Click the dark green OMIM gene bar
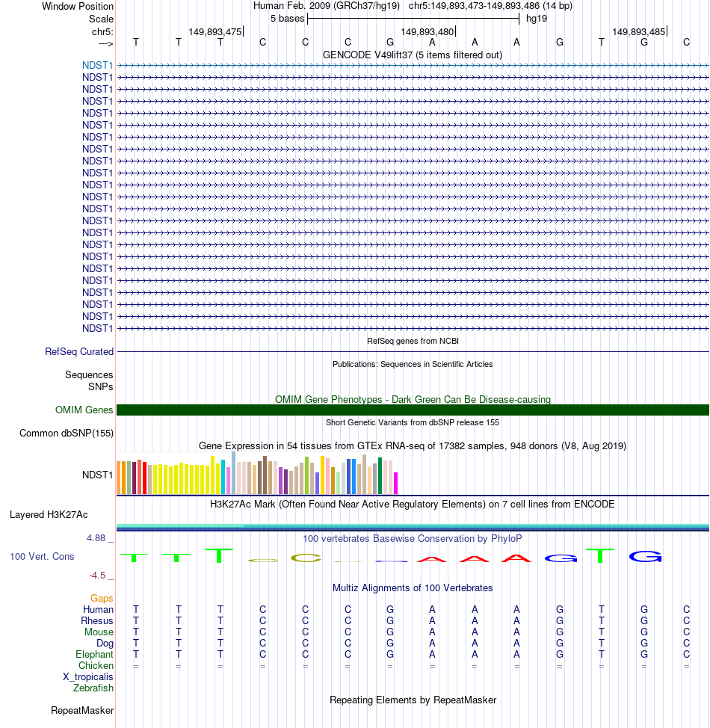Image resolution: width=710 pixels, height=728 pixels. (x=413, y=410)
